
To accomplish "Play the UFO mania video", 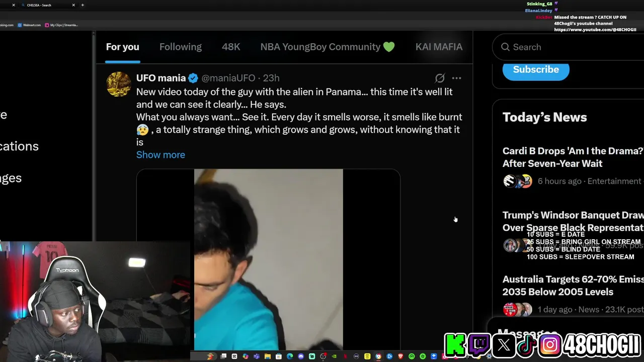I will (268, 259).
